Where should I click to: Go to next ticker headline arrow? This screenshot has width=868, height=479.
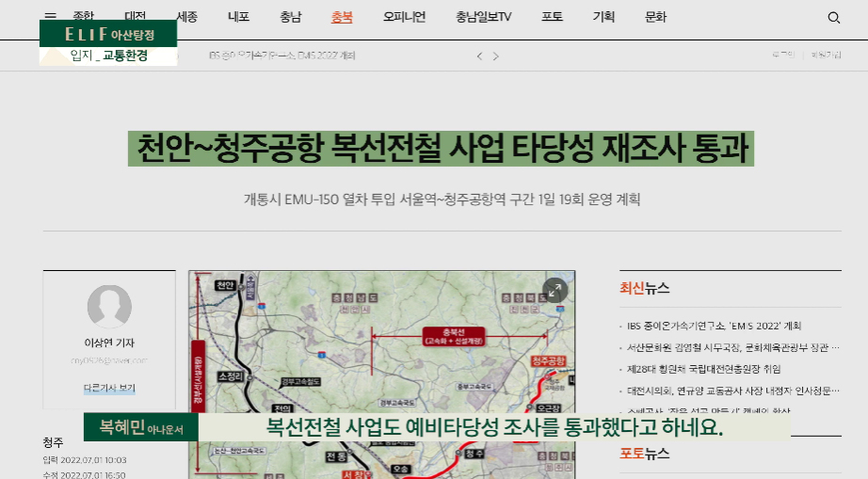pyautogui.click(x=496, y=56)
